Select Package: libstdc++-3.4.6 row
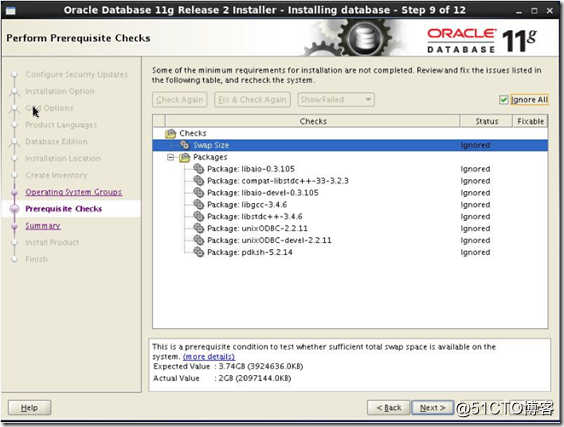 point(350,217)
